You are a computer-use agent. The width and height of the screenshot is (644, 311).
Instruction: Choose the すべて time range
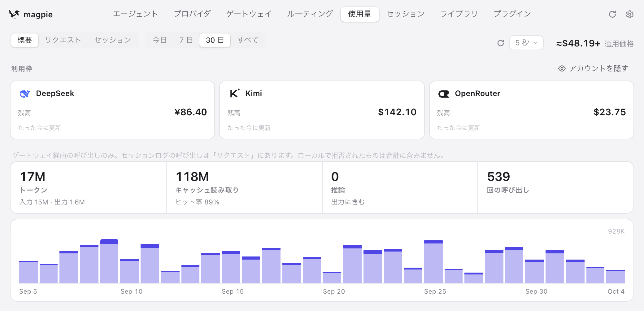[x=248, y=40]
